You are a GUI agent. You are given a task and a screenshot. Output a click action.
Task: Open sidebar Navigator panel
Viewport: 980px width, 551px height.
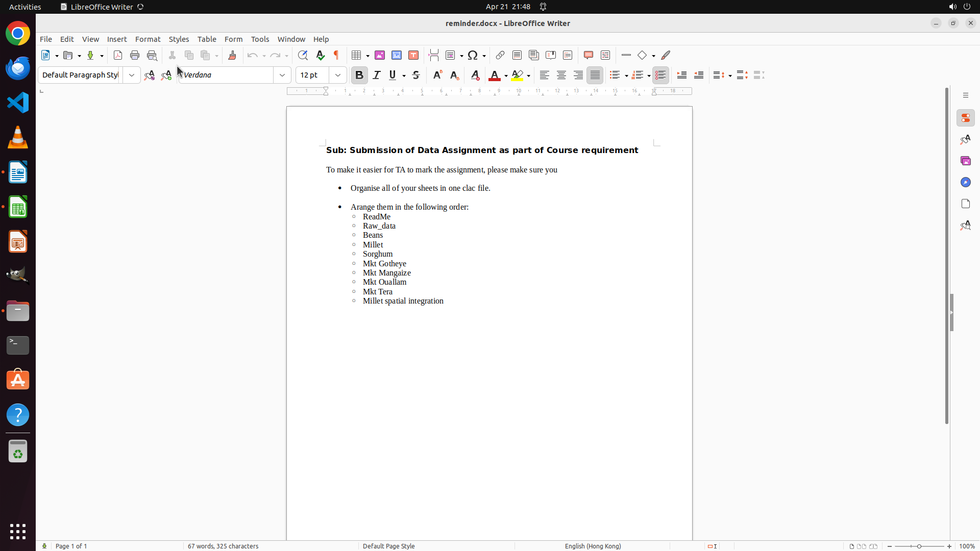tap(965, 182)
